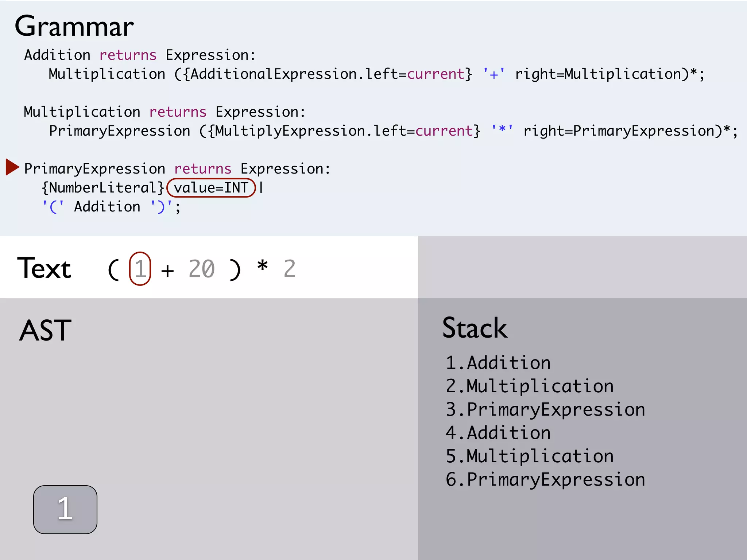Select stack entry 3.PrimaryExpression
747x560 pixels.
pos(545,409)
